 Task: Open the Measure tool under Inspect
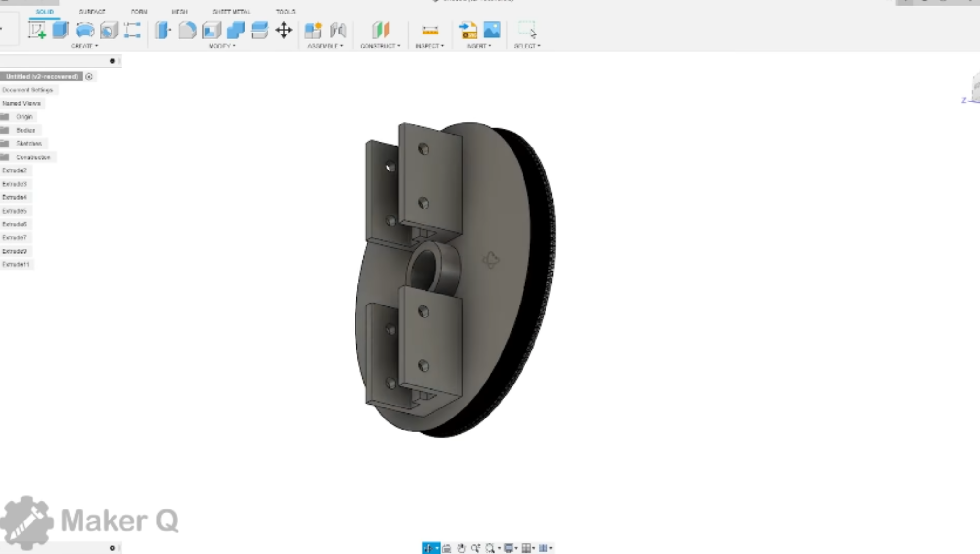click(429, 30)
